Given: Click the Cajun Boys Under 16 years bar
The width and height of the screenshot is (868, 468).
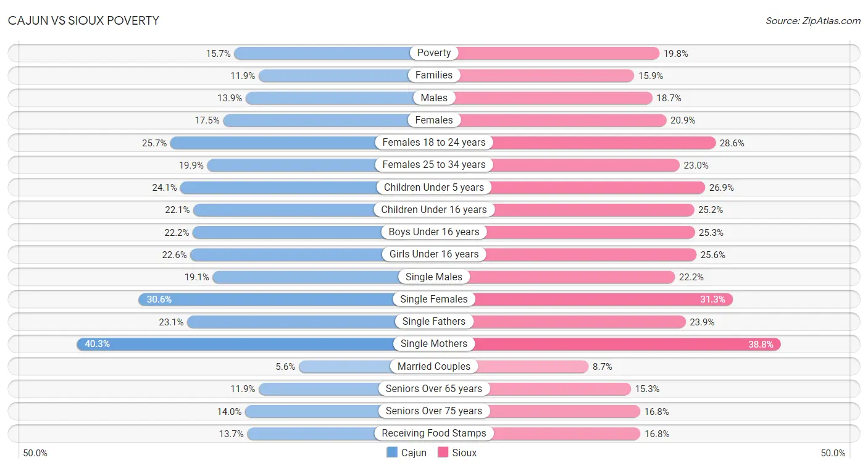Looking at the screenshot, I should pos(313,232).
